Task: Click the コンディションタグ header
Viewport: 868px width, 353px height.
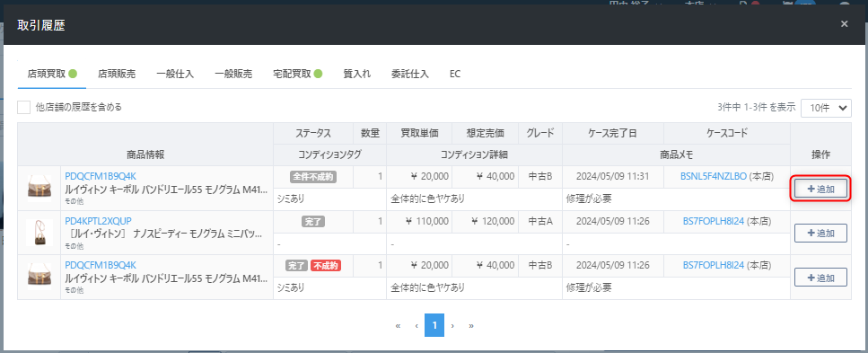Action: pyautogui.click(x=329, y=155)
